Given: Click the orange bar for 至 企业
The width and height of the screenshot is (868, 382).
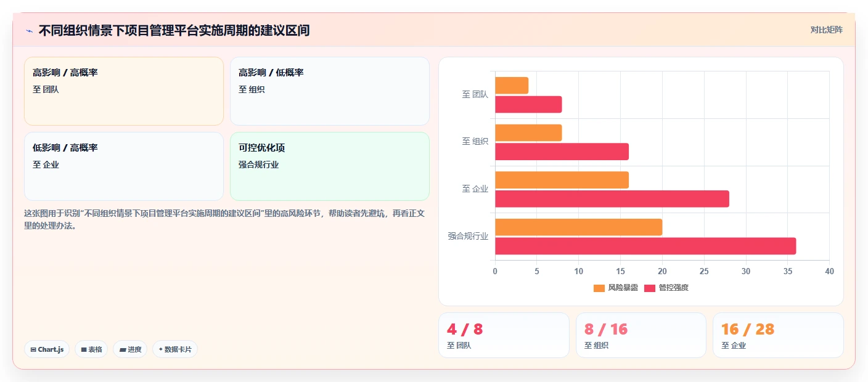Looking at the screenshot, I should (562, 180).
